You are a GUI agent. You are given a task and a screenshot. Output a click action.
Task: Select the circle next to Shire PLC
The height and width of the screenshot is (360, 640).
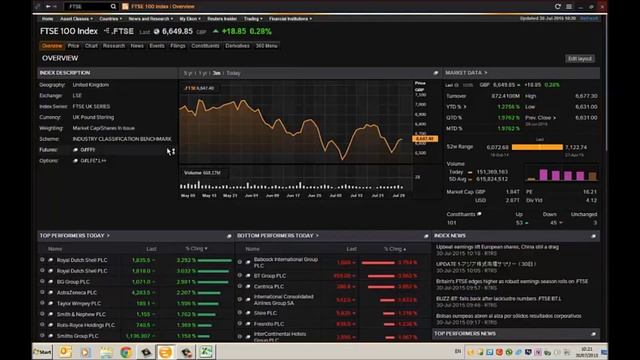[x=240, y=313]
